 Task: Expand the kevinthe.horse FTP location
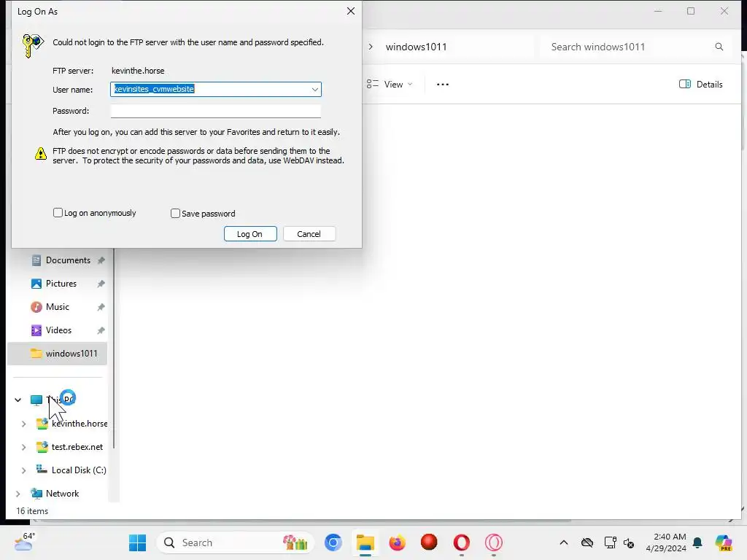[x=24, y=424]
